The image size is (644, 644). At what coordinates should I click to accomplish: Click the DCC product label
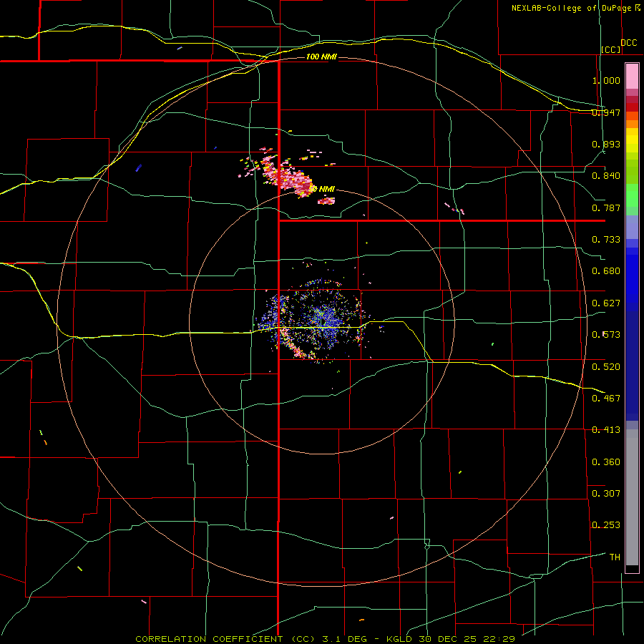click(628, 43)
